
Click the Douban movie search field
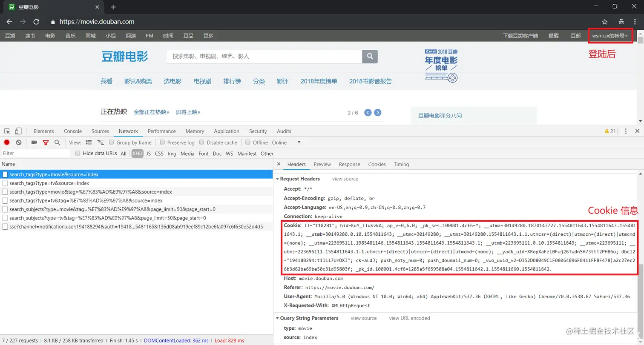264,56
